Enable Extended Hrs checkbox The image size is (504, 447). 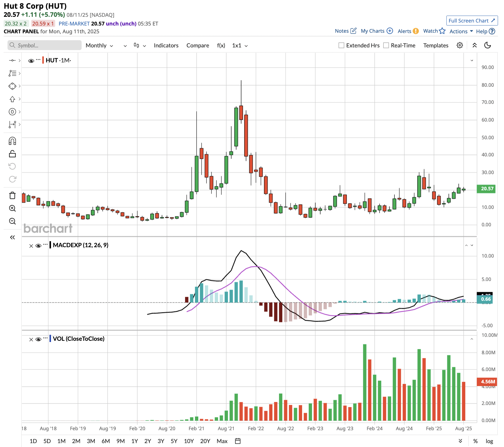pyautogui.click(x=341, y=45)
